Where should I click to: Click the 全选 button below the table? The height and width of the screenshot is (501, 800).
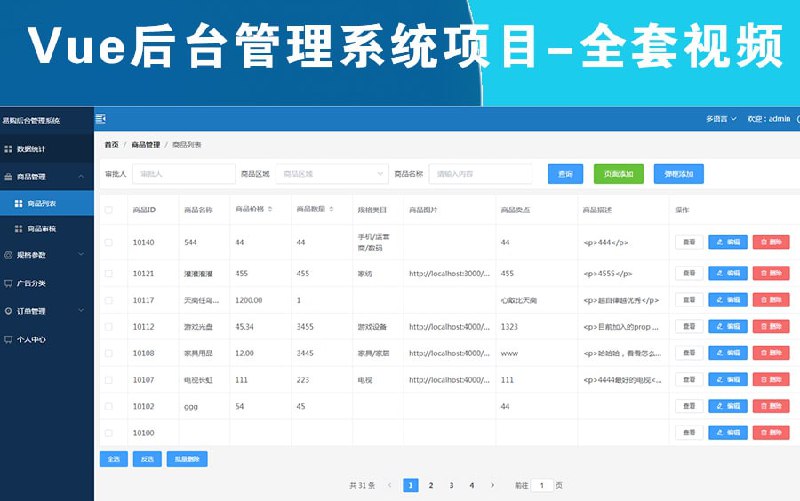coord(114,459)
